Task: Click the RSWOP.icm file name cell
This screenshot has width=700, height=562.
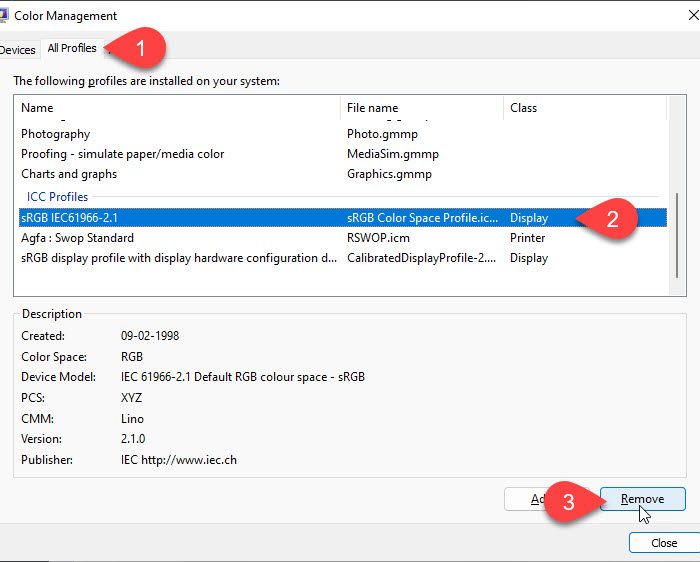Action: tap(378, 238)
